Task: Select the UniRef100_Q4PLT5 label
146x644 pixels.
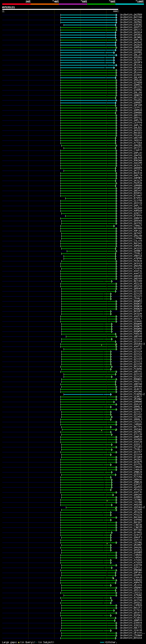Action: point(131,40)
